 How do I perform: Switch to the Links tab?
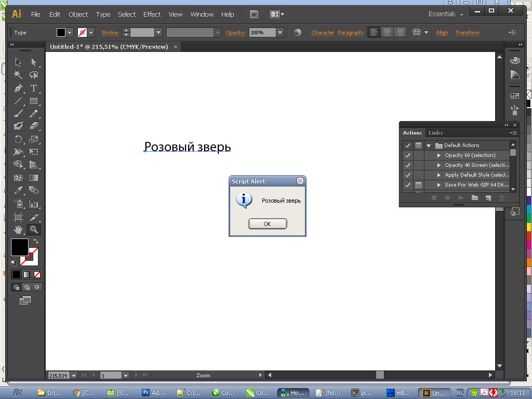436,133
